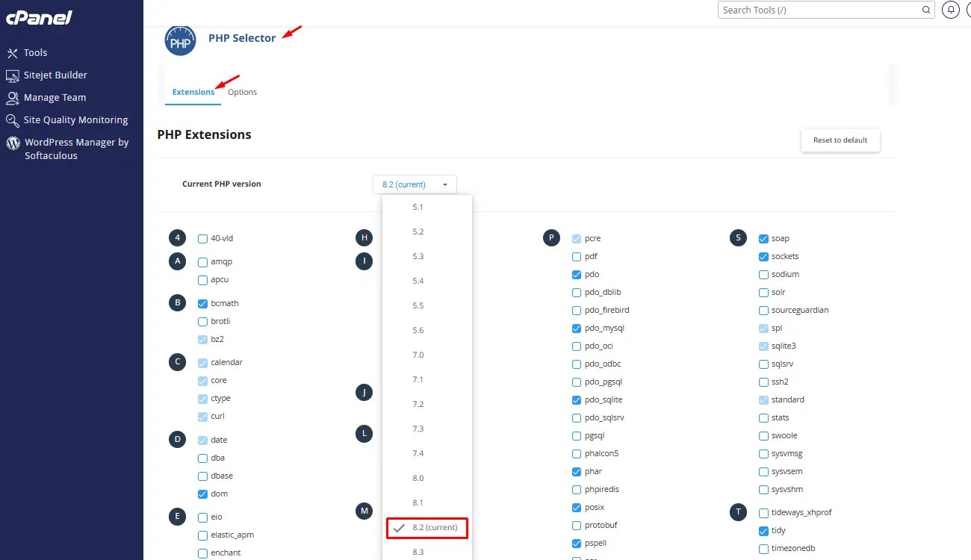Viewport: 971px width, 560px height.
Task: Open the Tools sidebar item
Action: point(27,53)
